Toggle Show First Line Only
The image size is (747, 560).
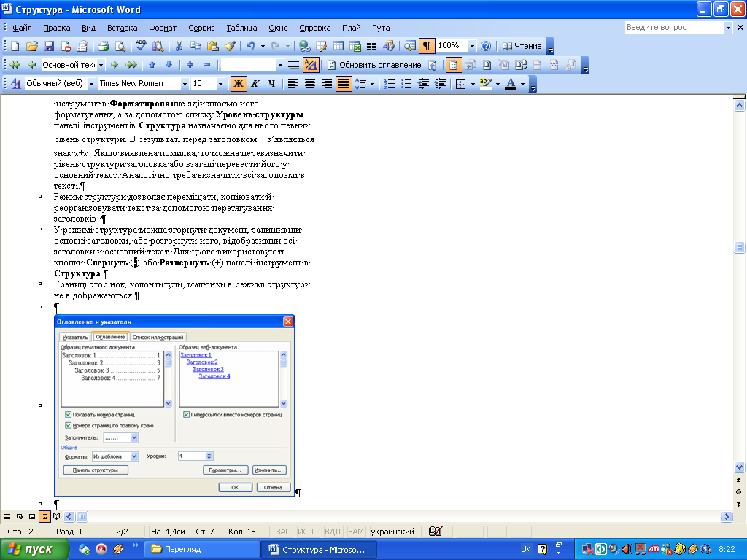[294, 65]
